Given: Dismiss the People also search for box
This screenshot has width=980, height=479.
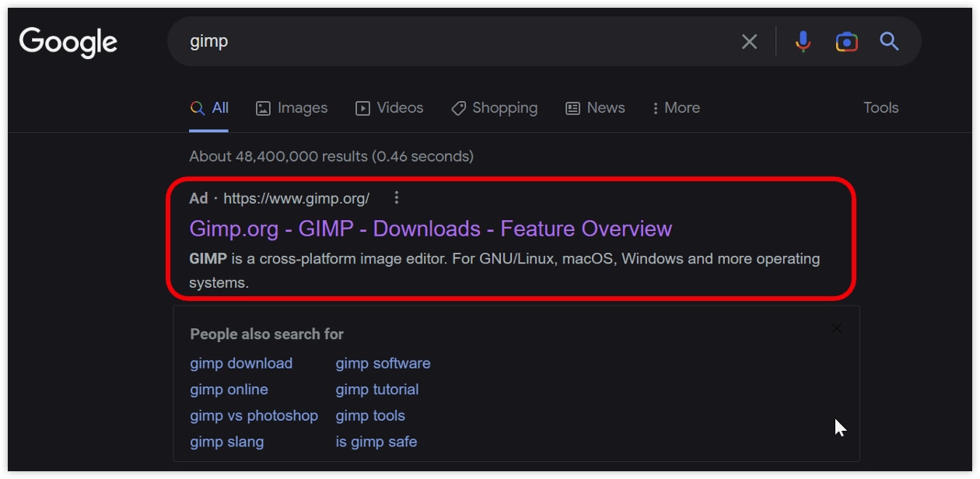Looking at the screenshot, I should (836, 328).
